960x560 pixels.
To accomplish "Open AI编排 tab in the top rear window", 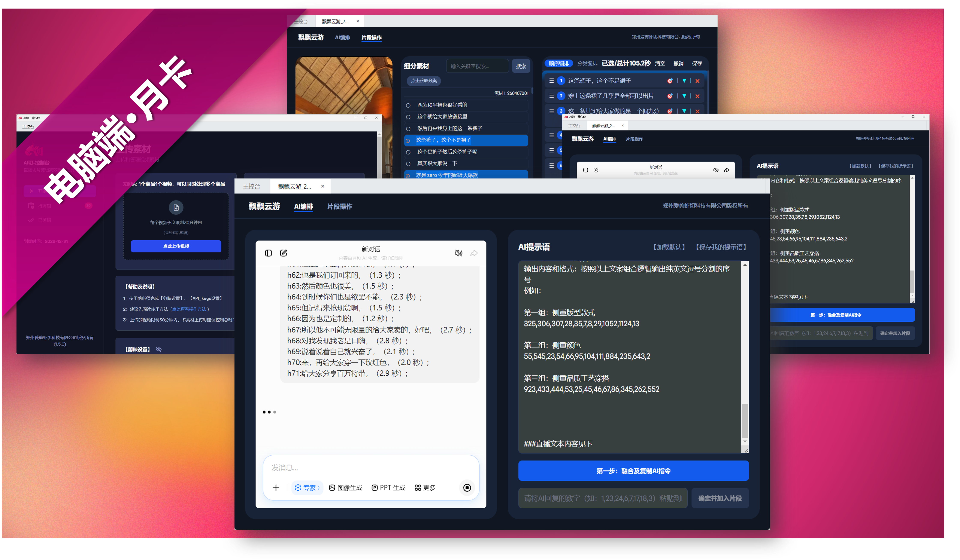I will pyautogui.click(x=342, y=37).
